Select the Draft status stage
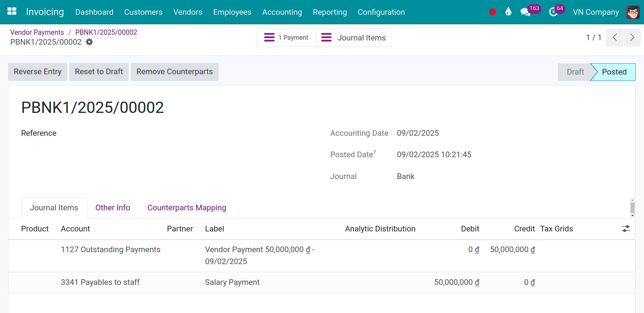 point(575,72)
